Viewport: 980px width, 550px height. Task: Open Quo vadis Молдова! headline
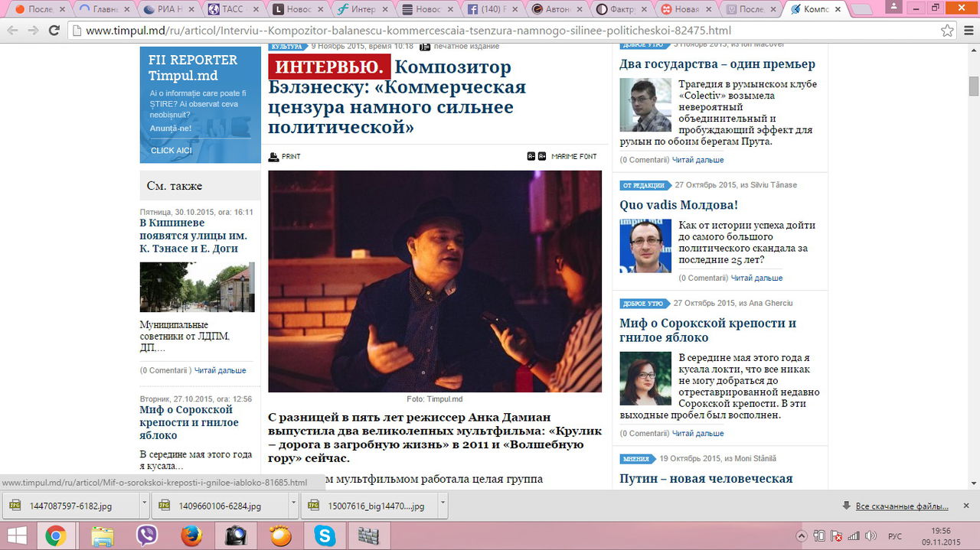click(x=678, y=205)
